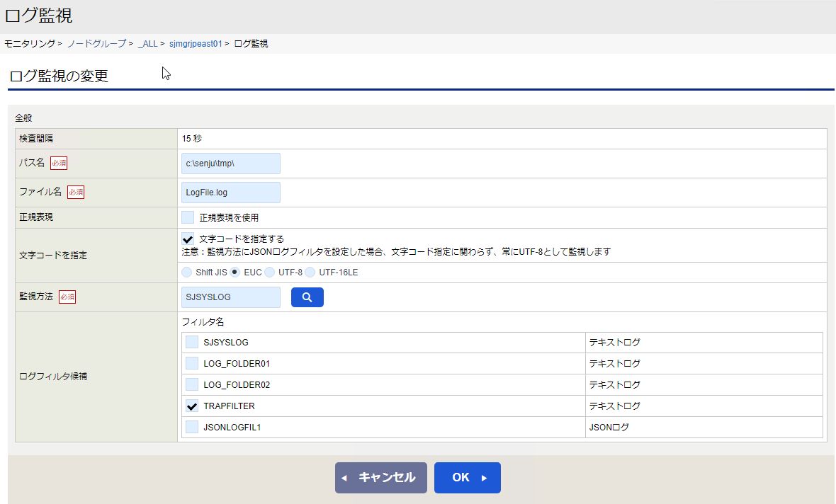This screenshot has width=836, height=504.
Task: Click the LOG_FOLDER02 filter name text
Action: tap(237, 384)
